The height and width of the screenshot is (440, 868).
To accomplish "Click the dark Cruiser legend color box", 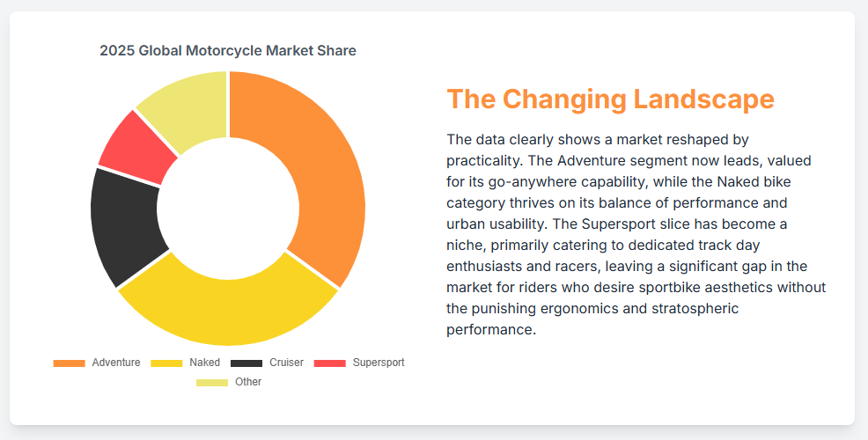I will [x=246, y=363].
